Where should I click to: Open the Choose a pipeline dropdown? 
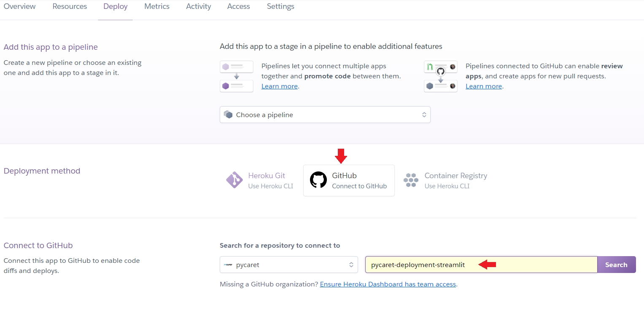[x=325, y=115]
